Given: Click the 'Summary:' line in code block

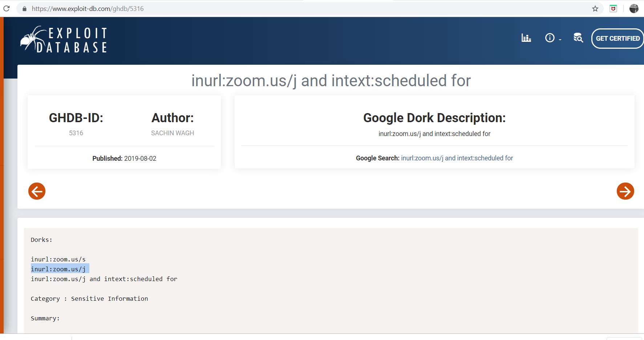Looking at the screenshot, I should click(x=45, y=318).
